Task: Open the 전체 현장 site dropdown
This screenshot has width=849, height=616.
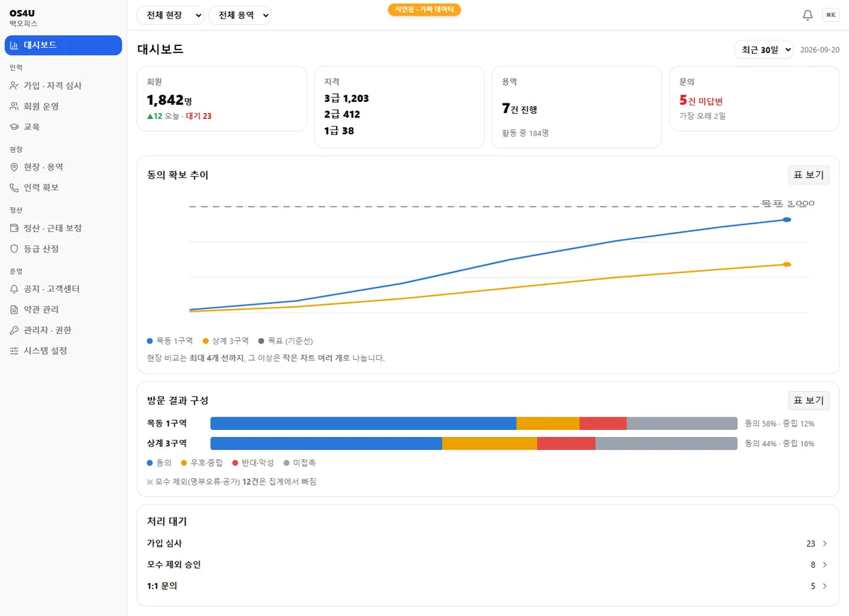Action: click(x=170, y=15)
